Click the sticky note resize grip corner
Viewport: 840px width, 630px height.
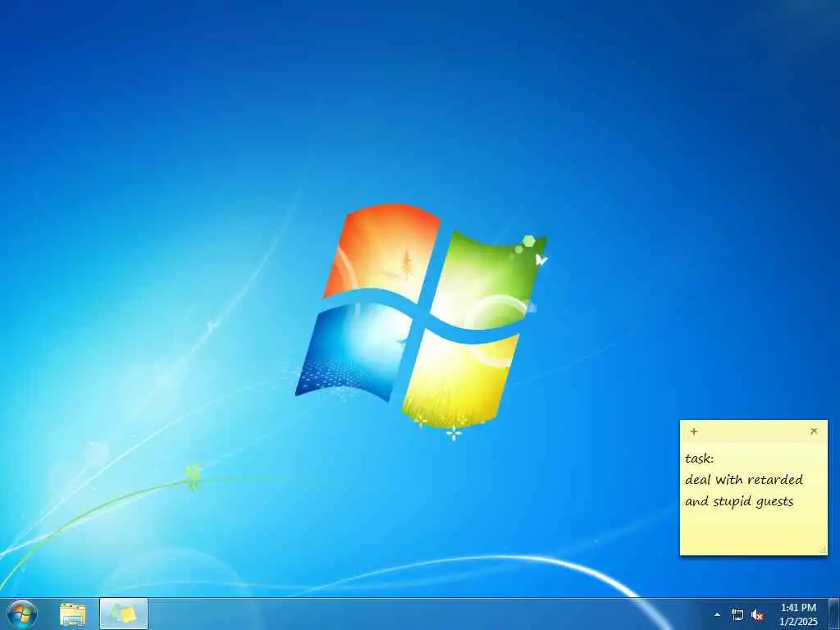[x=823, y=550]
